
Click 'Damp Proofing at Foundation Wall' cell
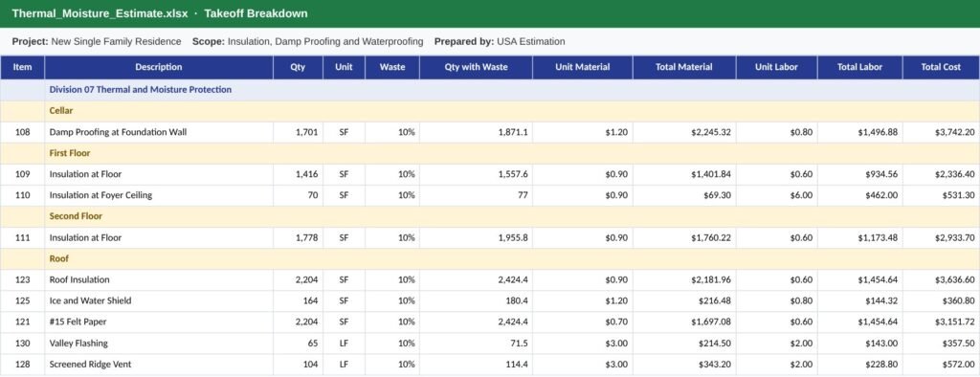click(x=159, y=132)
